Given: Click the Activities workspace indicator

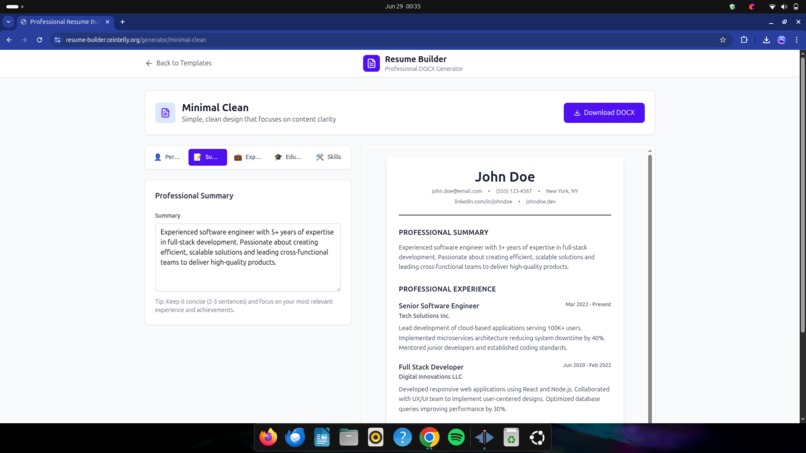Looking at the screenshot, I should click(14, 7).
